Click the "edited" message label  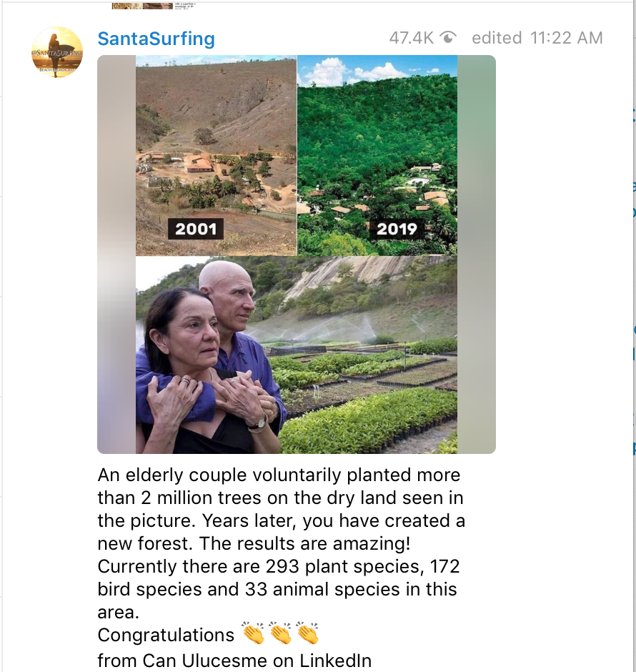coord(497,38)
